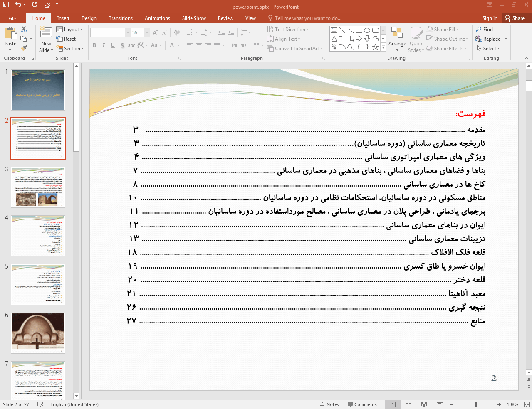Toggle Italic text formatting
532x409 pixels.
(x=104, y=45)
